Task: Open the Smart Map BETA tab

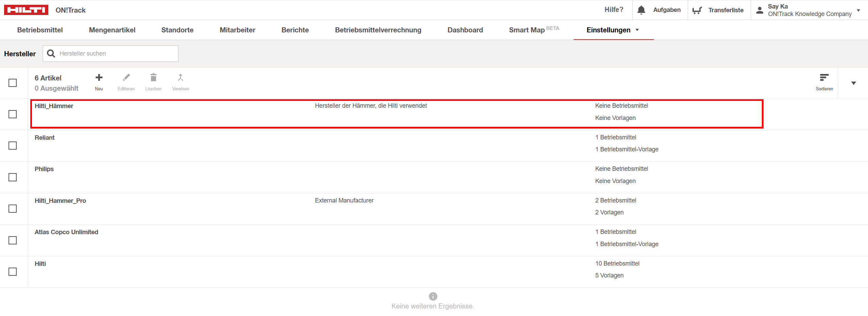Action: coord(534,30)
